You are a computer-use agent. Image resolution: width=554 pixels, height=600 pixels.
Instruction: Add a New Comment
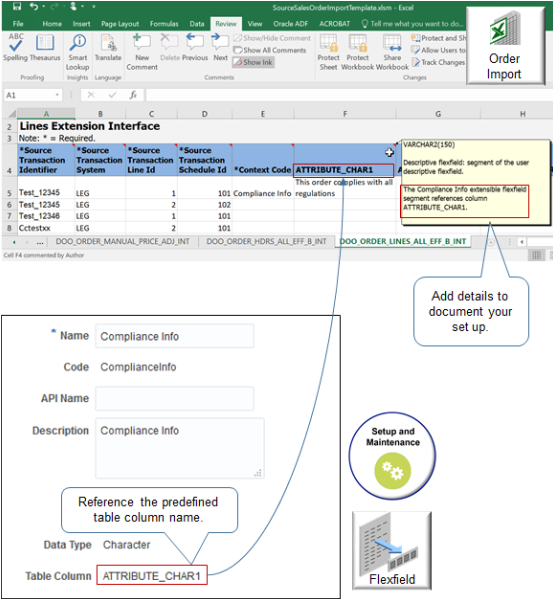142,52
